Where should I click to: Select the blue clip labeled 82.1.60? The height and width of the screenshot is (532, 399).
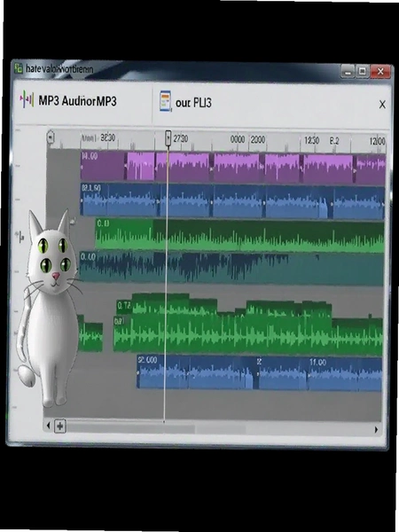click(x=120, y=199)
